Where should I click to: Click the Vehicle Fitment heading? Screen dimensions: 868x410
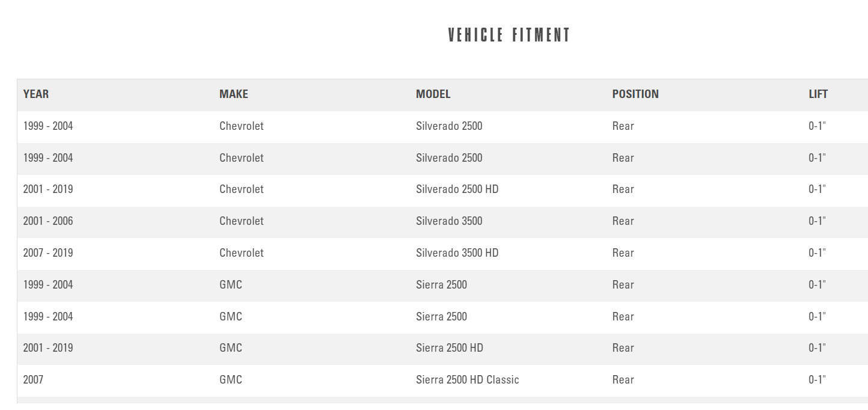click(509, 35)
